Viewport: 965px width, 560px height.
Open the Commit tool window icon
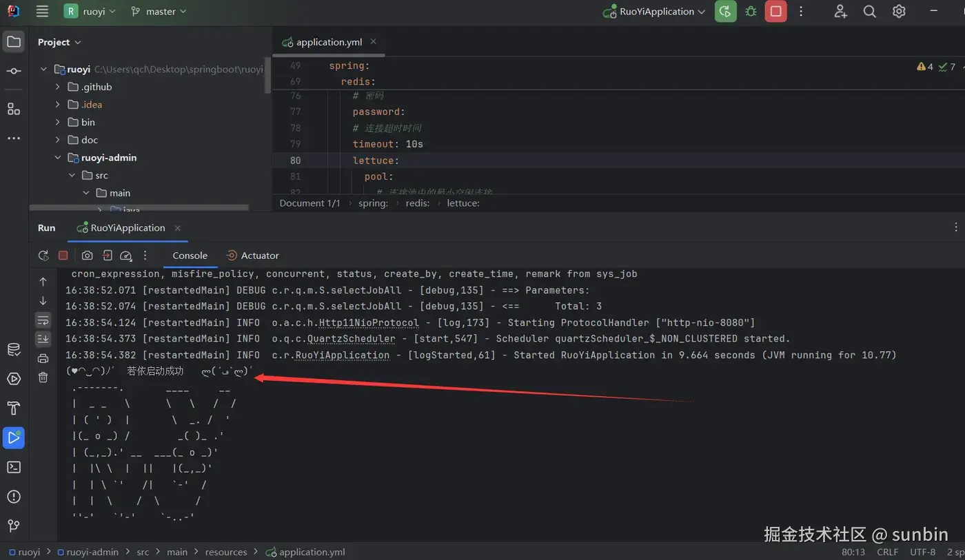point(14,72)
